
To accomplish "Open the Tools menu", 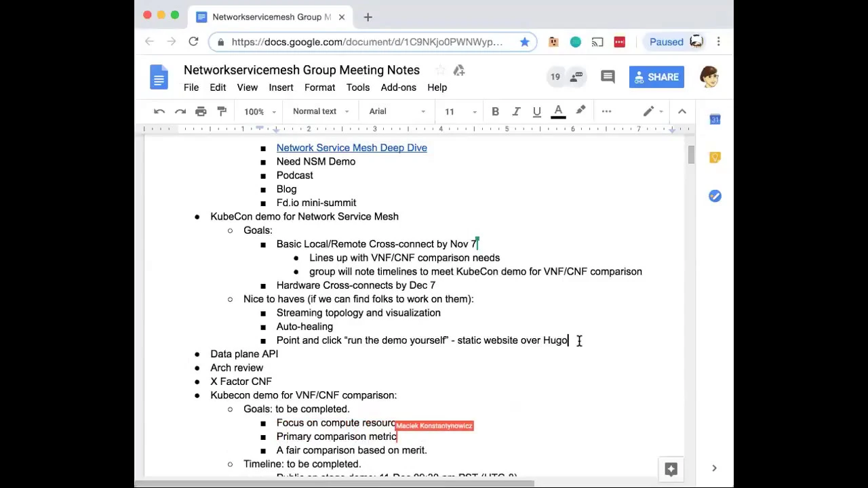I will pos(358,87).
